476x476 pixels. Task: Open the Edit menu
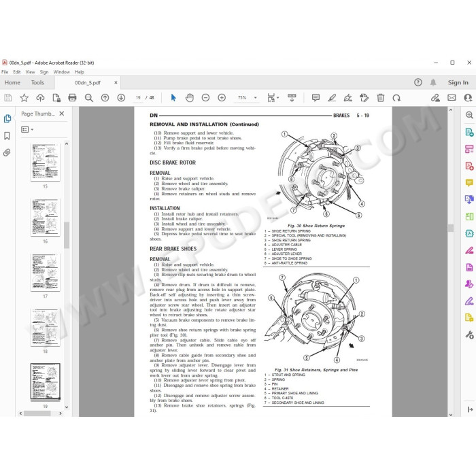tap(17, 72)
